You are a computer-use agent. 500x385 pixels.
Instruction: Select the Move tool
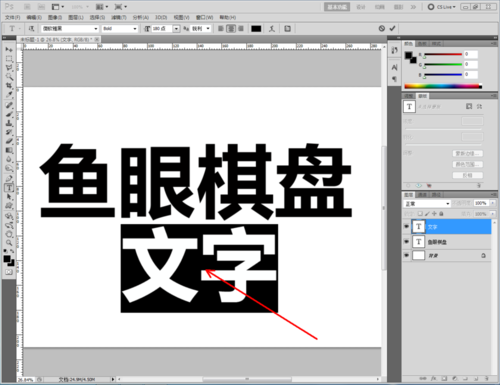click(9, 49)
